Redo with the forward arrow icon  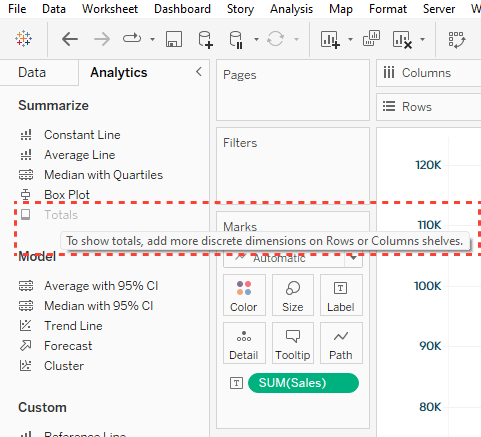[102, 39]
